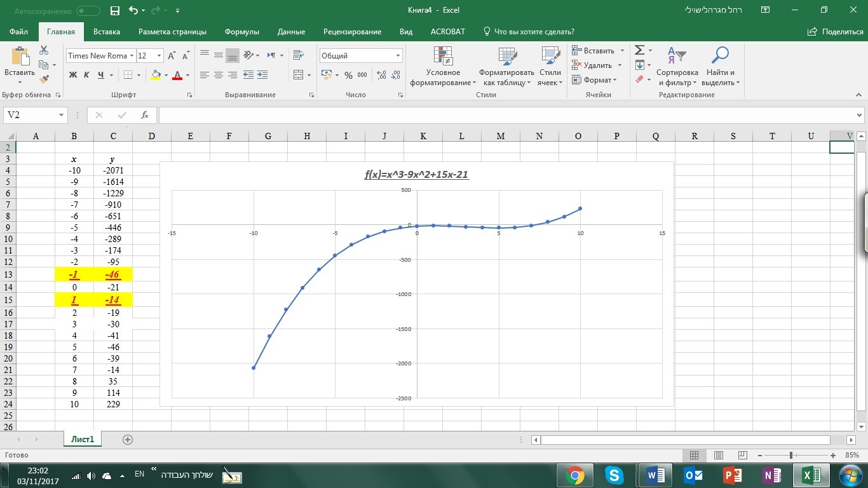868x488 pixels.
Task: Toggle the AutoSave switch
Action: click(x=88, y=11)
